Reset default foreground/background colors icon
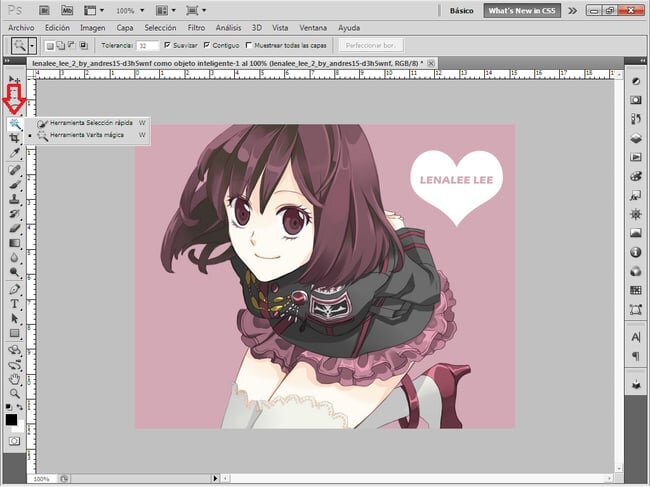 (8, 407)
